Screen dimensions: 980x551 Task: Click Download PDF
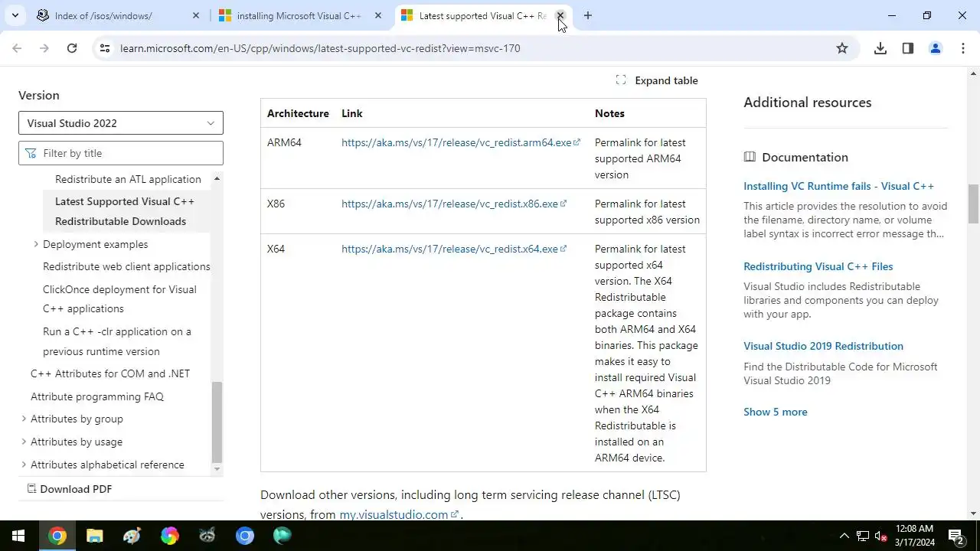point(70,489)
